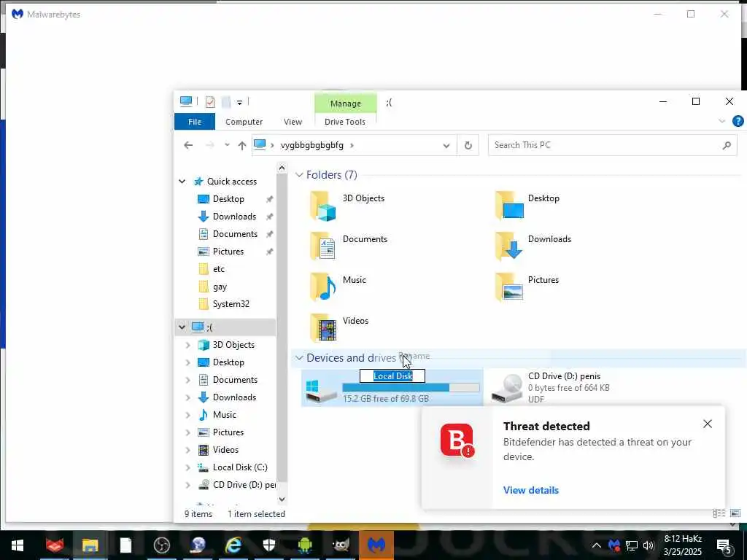Select the CD Drive (D:) drive icon
Viewport: 747px width, 560px height.
tap(508, 388)
